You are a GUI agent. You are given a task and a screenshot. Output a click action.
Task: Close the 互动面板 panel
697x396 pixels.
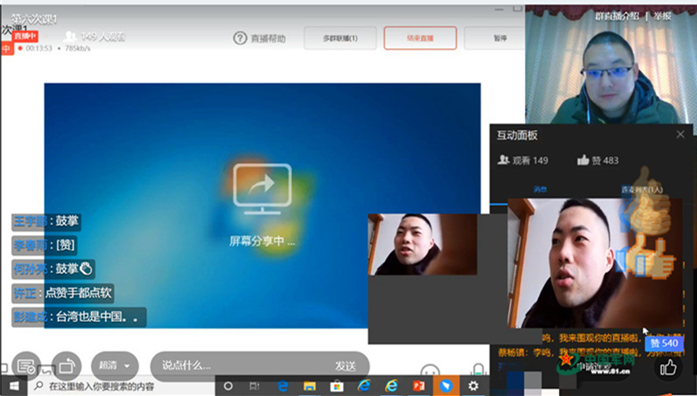coord(680,134)
